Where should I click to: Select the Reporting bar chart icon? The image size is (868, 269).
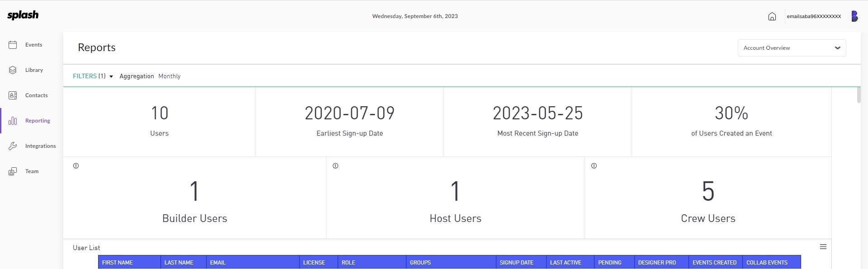pyautogui.click(x=13, y=121)
